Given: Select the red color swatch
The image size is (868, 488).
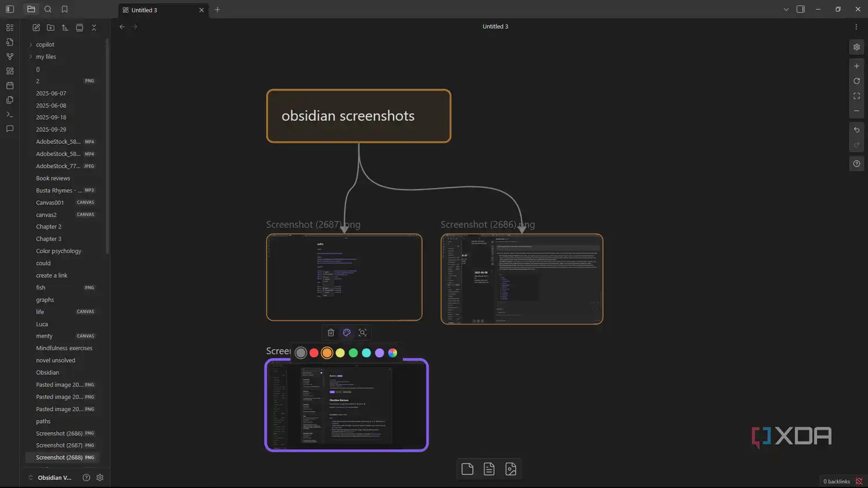Looking at the screenshot, I should 314,353.
